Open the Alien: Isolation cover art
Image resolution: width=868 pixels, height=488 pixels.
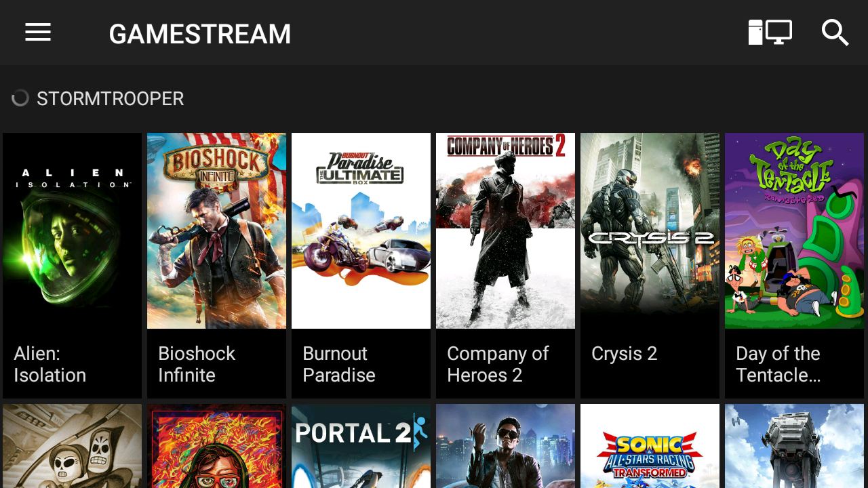pos(72,230)
